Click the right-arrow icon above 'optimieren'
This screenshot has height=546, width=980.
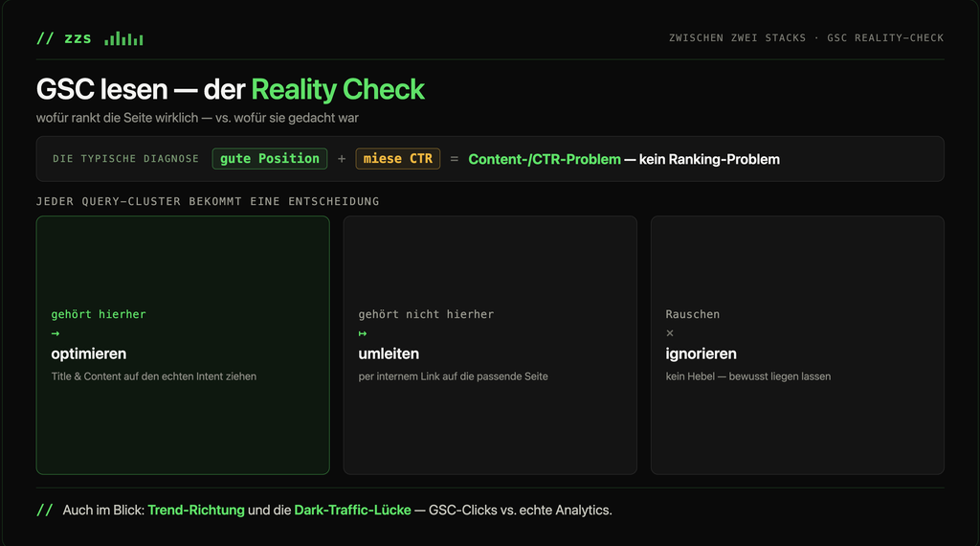pos(55,333)
